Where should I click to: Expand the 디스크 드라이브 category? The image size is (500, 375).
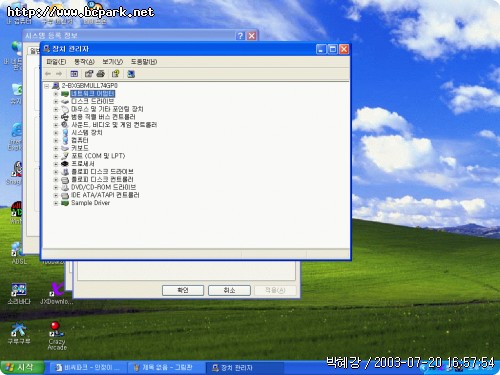(x=56, y=101)
